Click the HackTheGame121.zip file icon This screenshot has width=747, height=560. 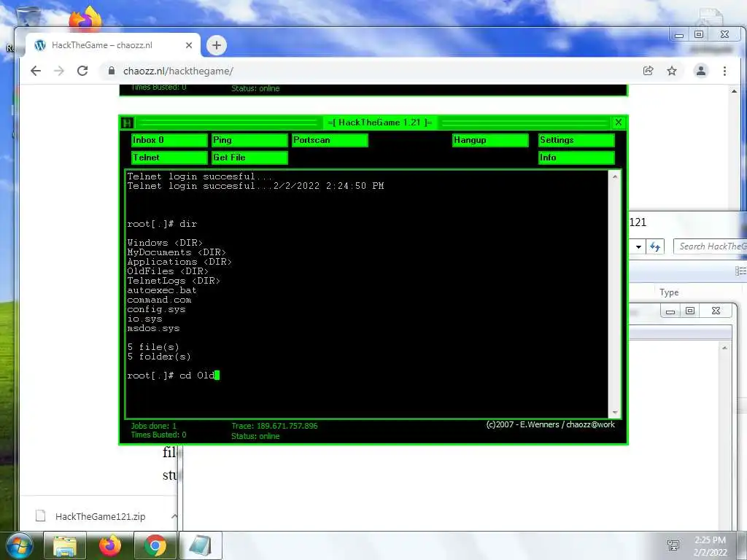[x=41, y=516]
